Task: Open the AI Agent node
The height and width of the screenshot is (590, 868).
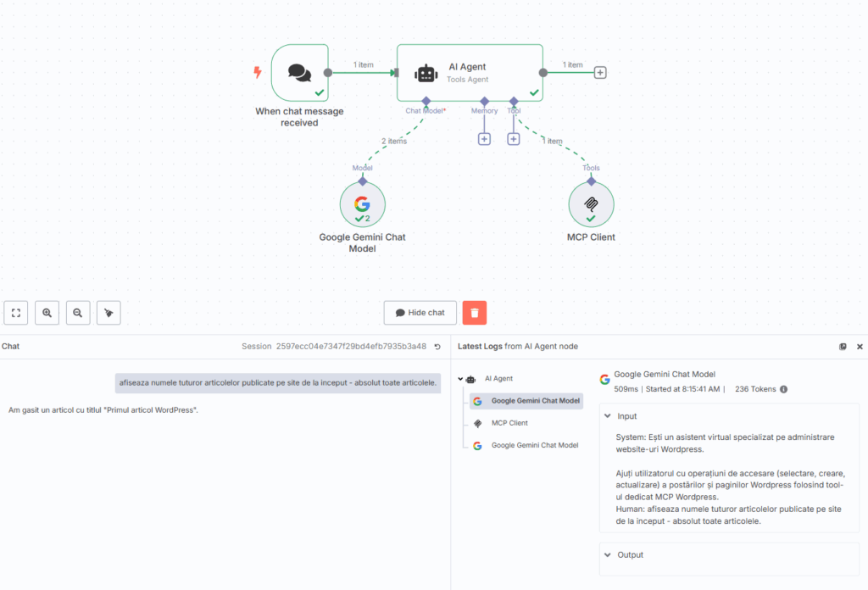Action: pyautogui.click(x=470, y=73)
